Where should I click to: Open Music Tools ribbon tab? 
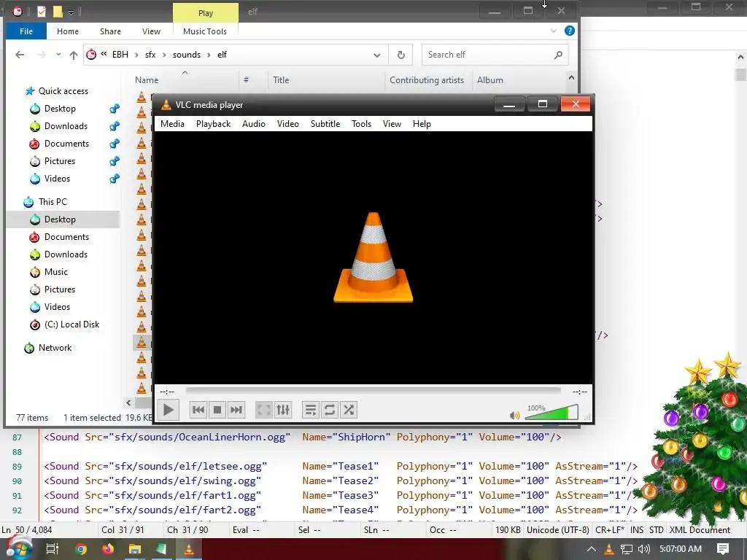point(205,31)
